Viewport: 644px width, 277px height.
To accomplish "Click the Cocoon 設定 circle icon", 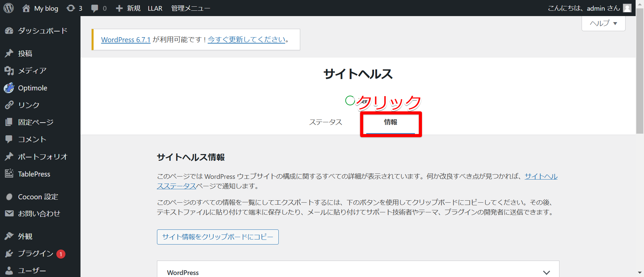I will click(x=9, y=197).
